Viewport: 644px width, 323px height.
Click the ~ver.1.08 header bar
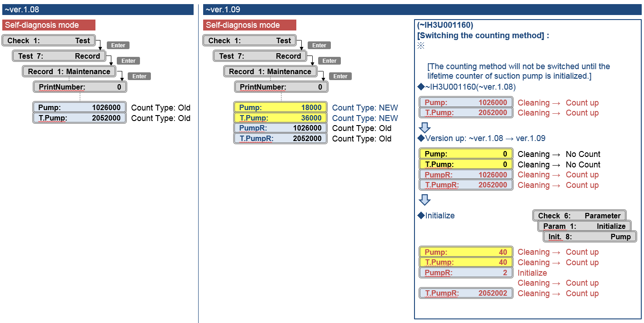click(x=97, y=10)
